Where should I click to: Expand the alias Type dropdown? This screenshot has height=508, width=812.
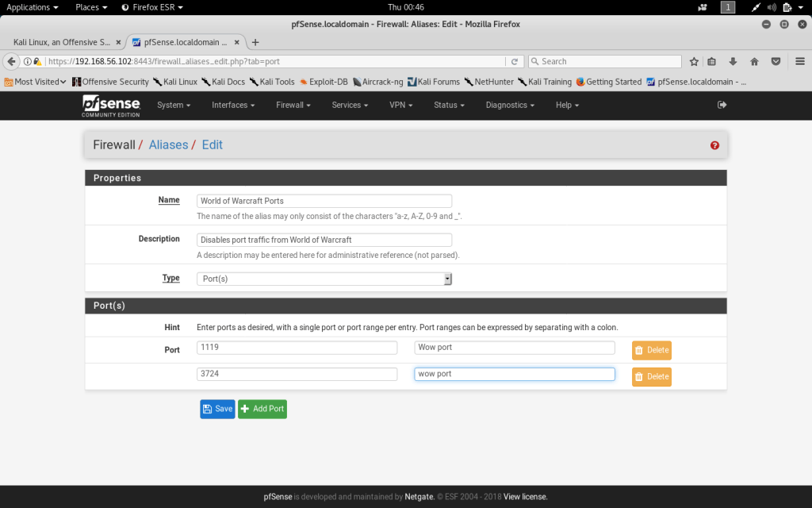324,279
